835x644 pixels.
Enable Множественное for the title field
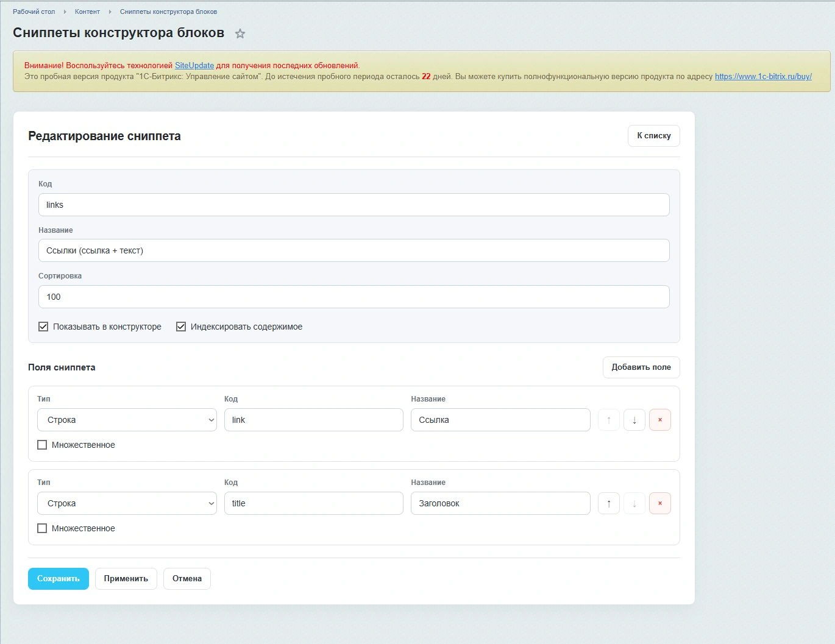tap(42, 528)
